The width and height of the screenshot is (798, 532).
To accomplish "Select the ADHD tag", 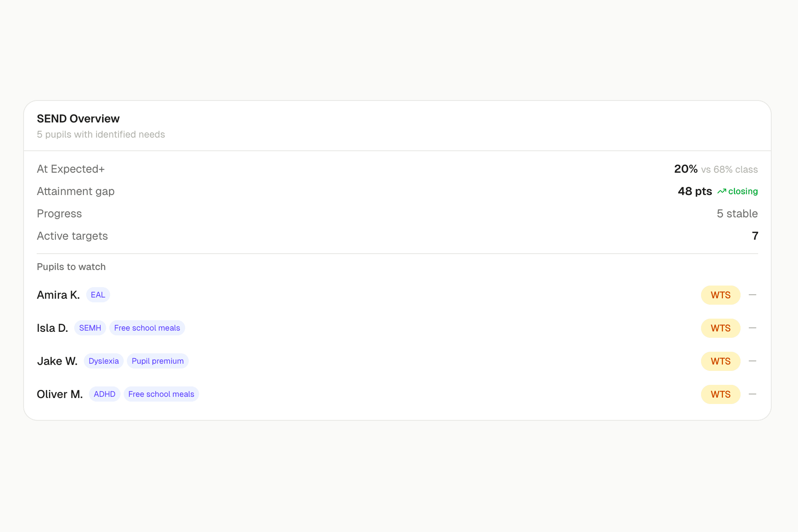I will tap(104, 394).
